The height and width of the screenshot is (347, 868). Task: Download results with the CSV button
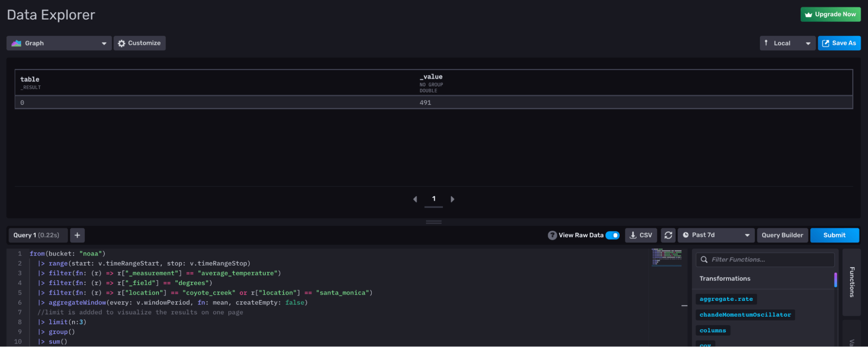(641, 235)
